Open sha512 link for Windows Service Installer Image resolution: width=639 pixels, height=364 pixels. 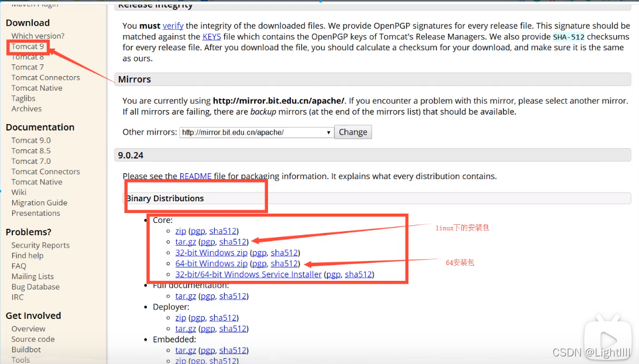(x=358, y=274)
